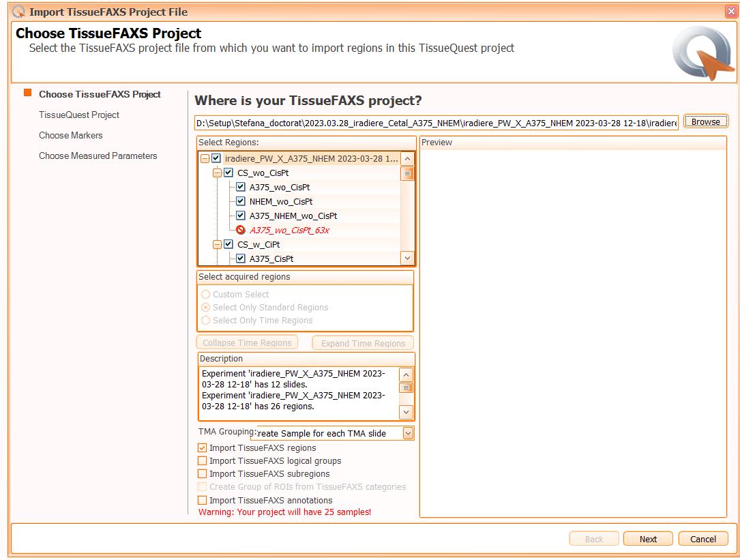Select the A375_CisPt tree row label

271,259
